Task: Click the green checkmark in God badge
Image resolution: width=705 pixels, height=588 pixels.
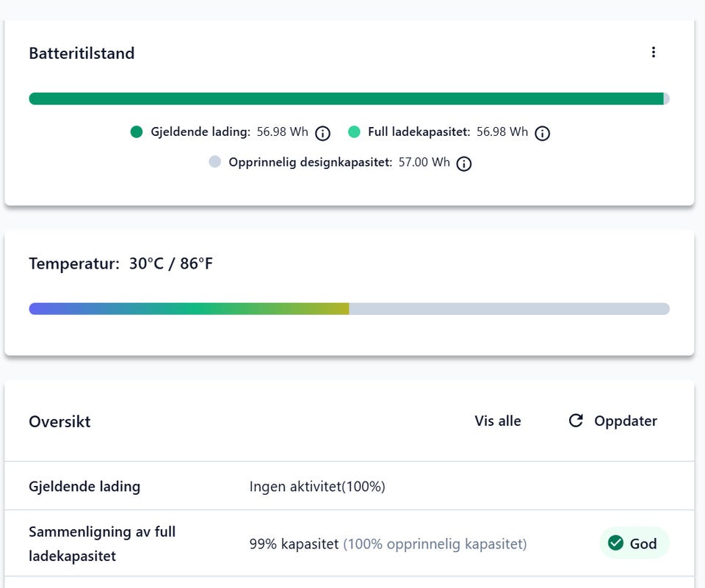Action: 615,543
